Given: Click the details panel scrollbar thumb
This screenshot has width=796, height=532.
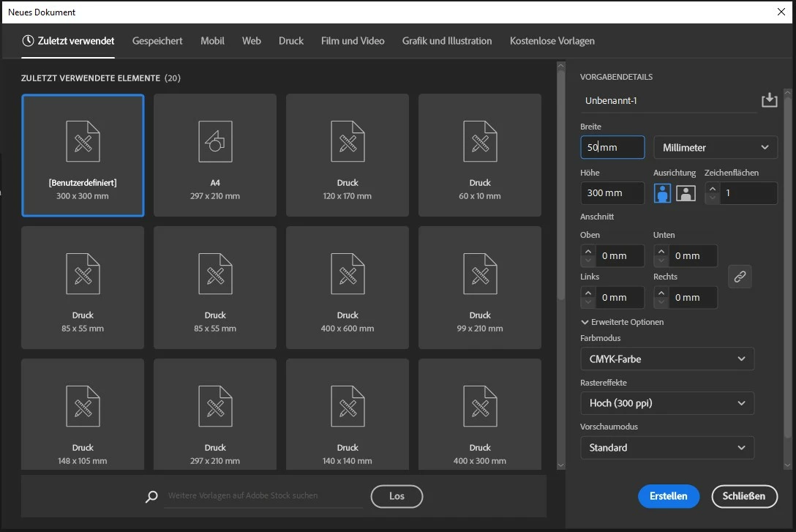Looking at the screenshot, I should [787, 266].
